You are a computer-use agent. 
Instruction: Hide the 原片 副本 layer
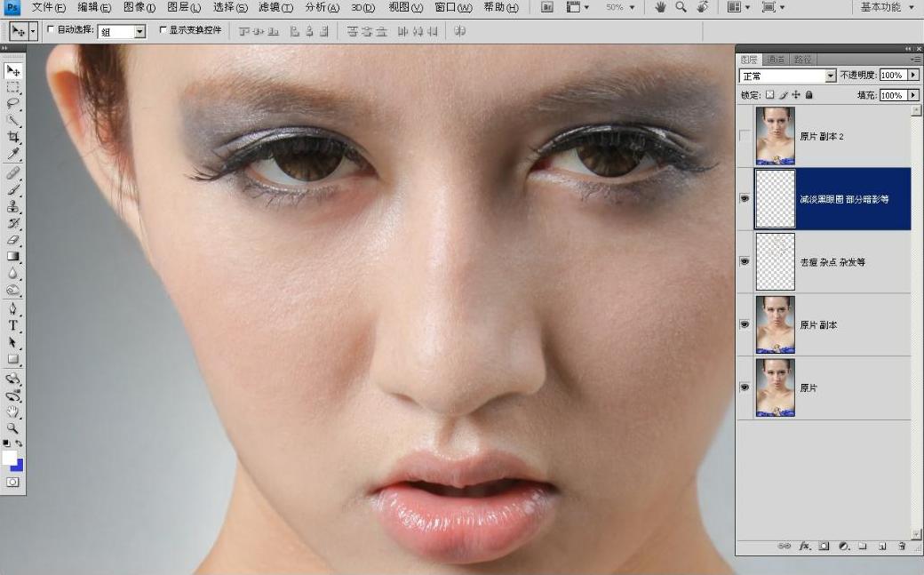(745, 324)
